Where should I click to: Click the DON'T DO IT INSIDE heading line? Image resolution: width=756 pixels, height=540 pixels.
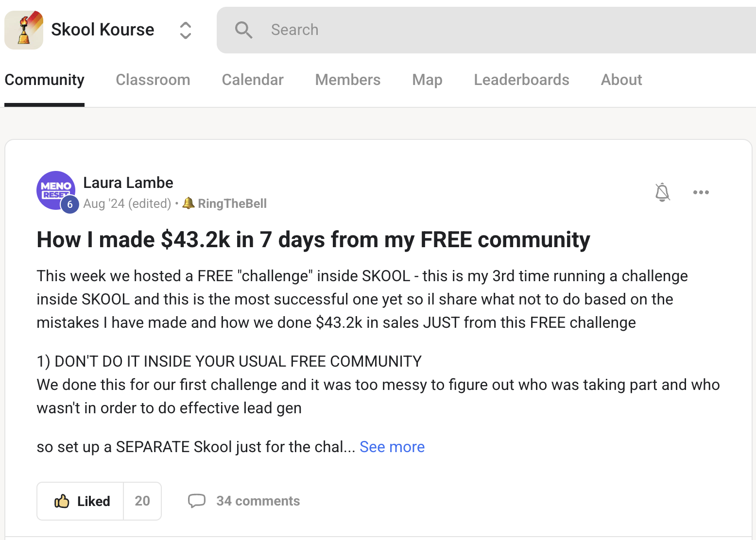[x=229, y=361]
